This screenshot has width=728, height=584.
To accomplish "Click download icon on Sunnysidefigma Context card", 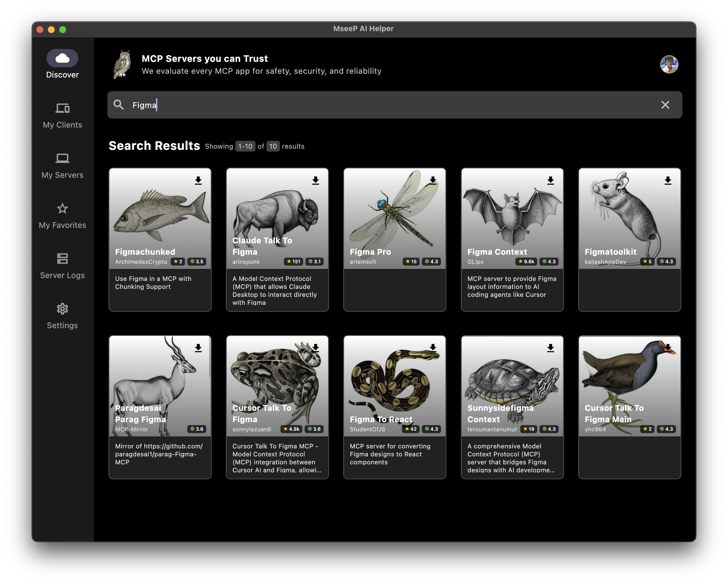I will (550, 348).
